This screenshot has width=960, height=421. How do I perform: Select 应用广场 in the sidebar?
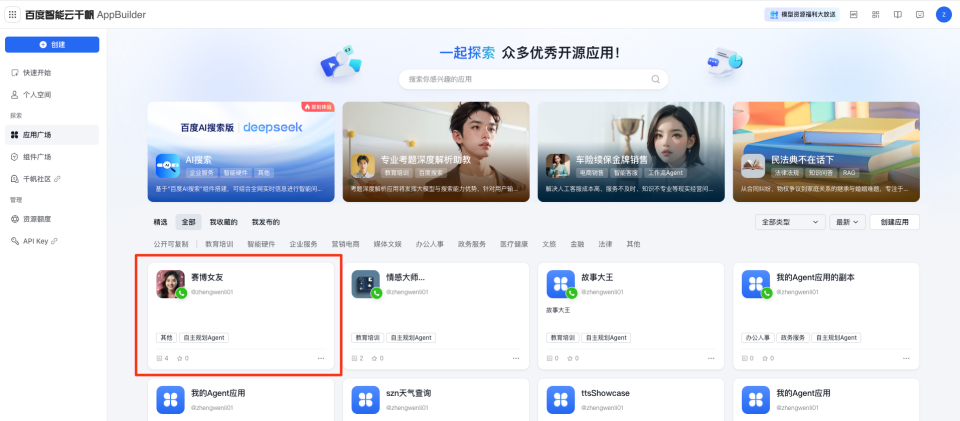(x=52, y=135)
